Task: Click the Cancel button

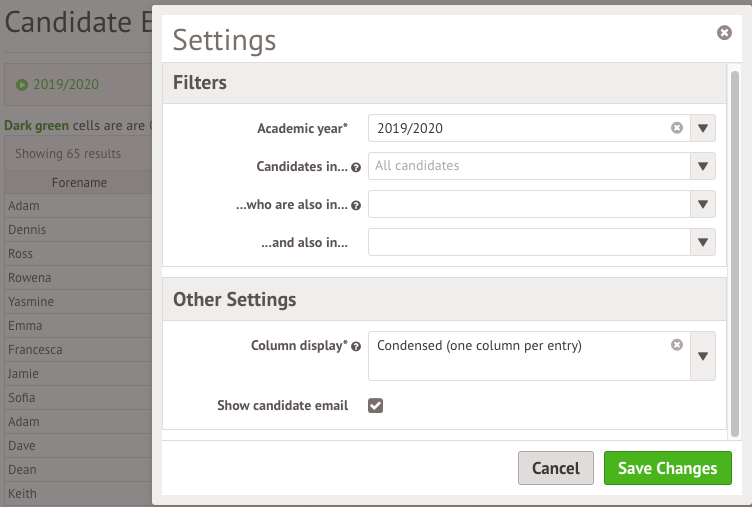Action: [556, 468]
